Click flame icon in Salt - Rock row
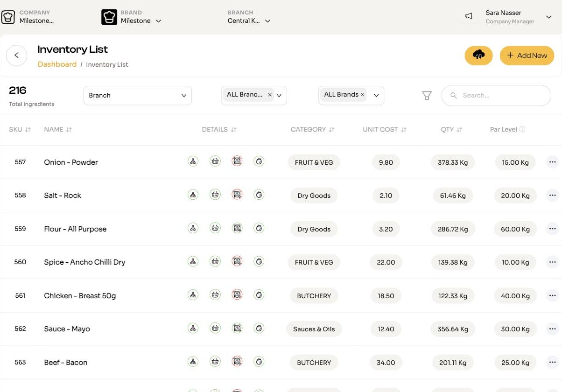The image size is (562, 392). click(259, 195)
